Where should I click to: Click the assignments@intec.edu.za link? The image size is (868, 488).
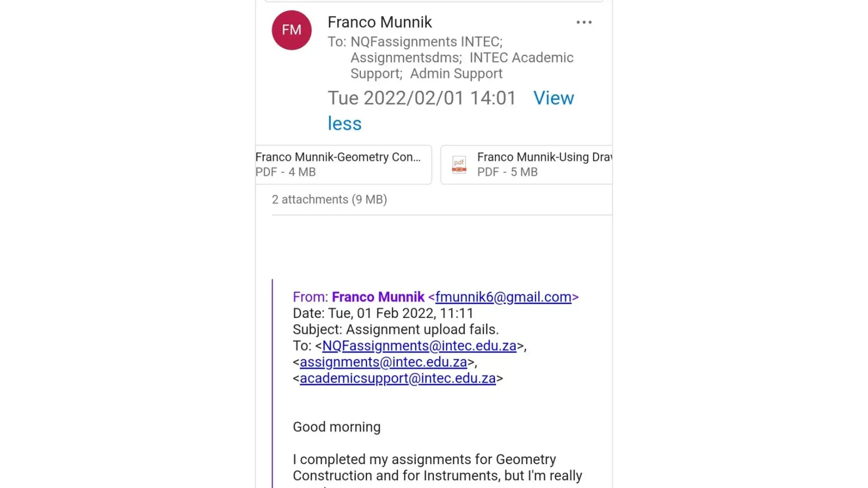pos(383,362)
